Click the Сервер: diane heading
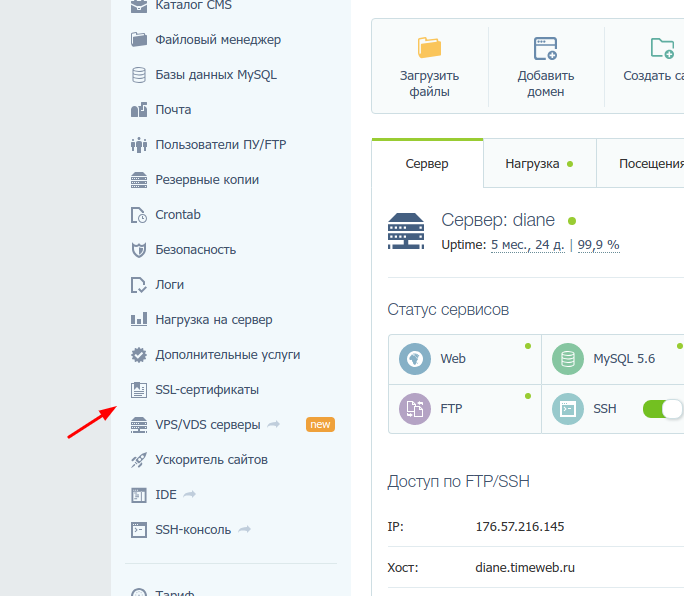Image resolution: width=684 pixels, height=596 pixels. point(498,220)
